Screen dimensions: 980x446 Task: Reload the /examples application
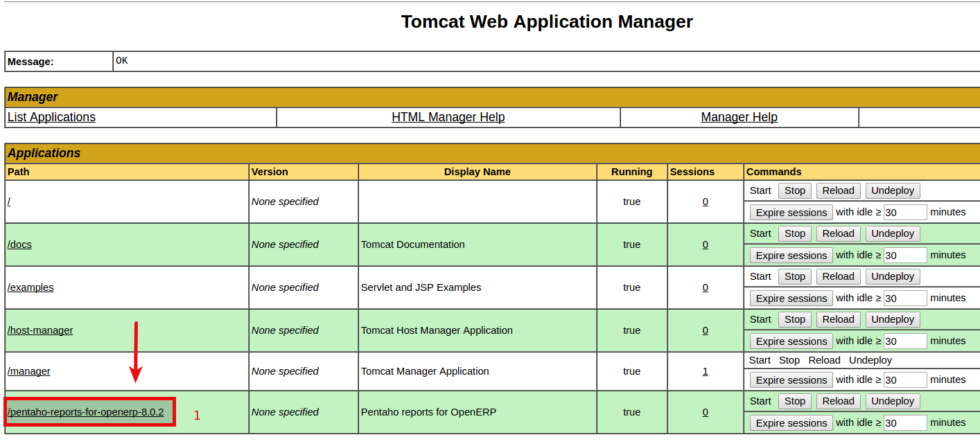[839, 276]
